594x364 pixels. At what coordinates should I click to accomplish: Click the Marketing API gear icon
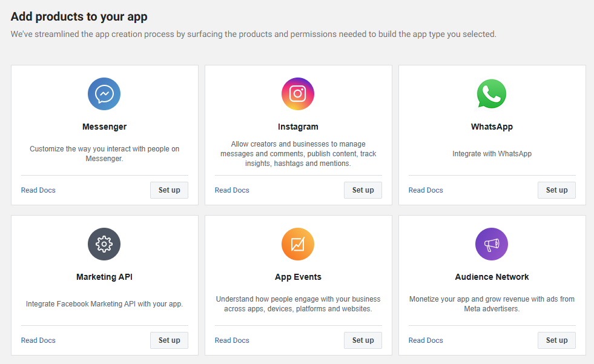[104, 244]
